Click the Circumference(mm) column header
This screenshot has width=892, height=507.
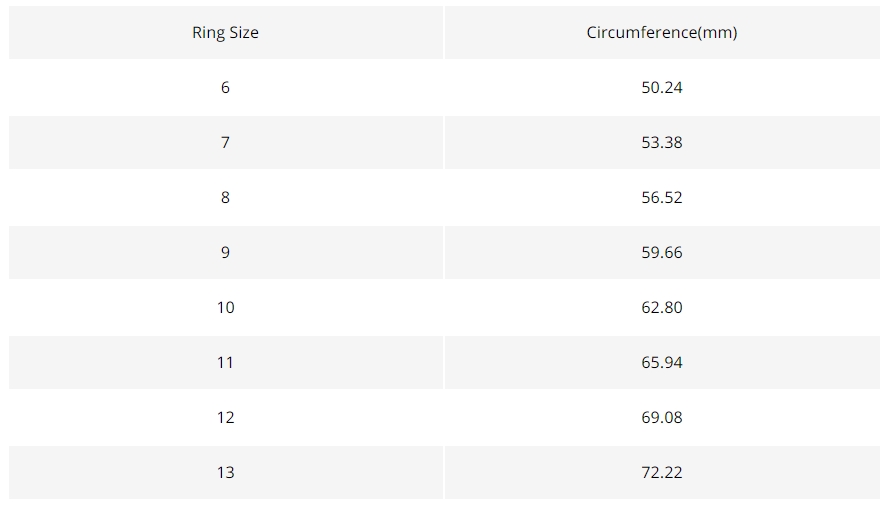click(662, 32)
